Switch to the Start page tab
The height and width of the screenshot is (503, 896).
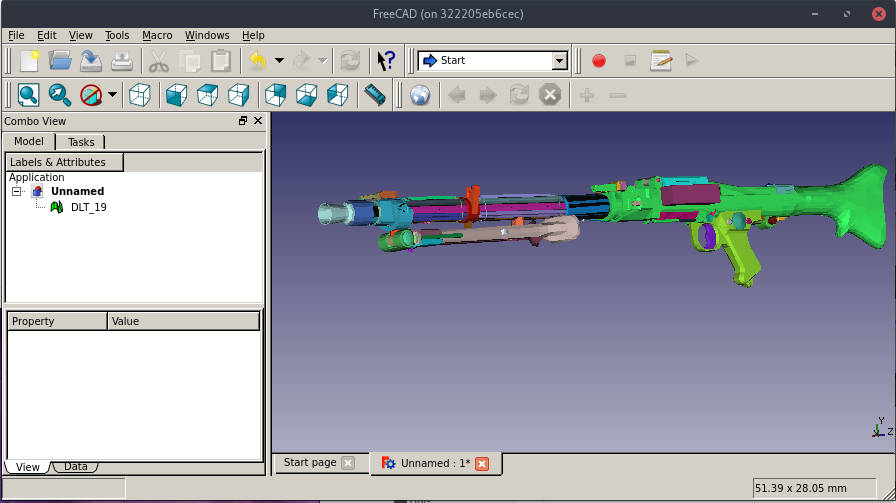[310, 463]
